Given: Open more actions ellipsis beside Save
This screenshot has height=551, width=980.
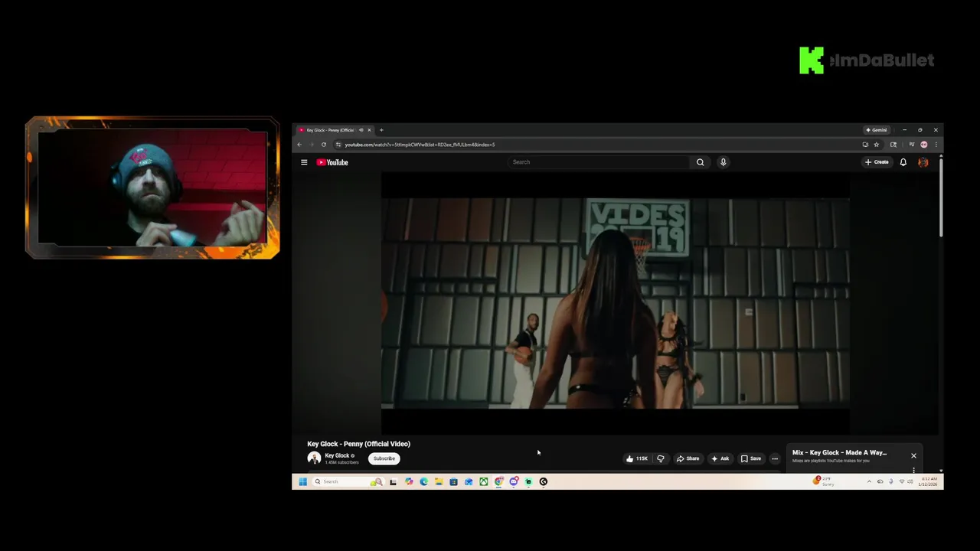Looking at the screenshot, I should click(775, 458).
